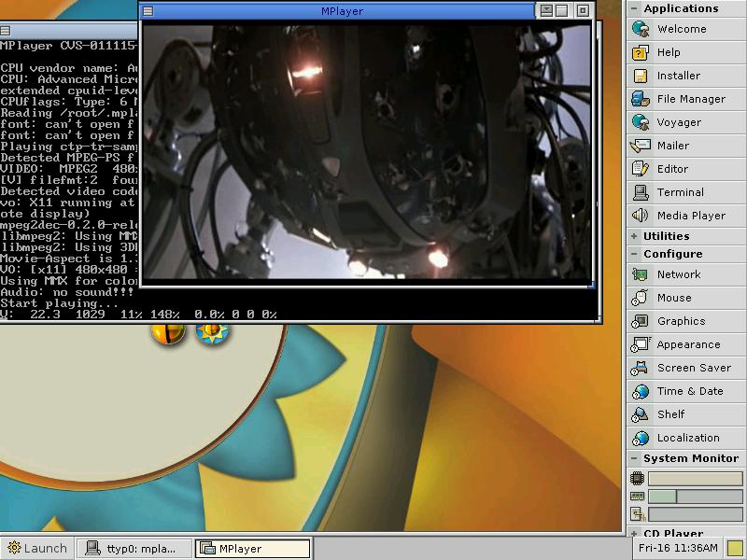Image resolution: width=747 pixels, height=560 pixels.
Task: Click the CPU chip monitor icon
Action: [637, 478]
